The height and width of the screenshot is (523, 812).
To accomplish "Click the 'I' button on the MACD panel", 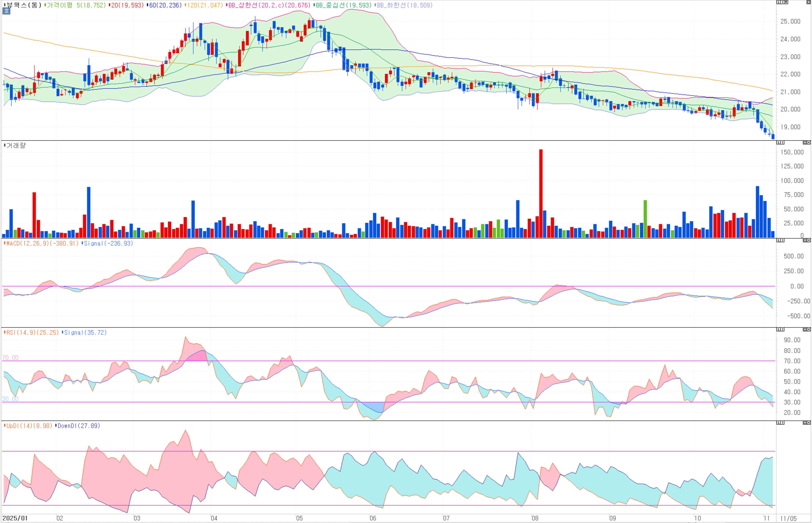I will tap(783, 240).
